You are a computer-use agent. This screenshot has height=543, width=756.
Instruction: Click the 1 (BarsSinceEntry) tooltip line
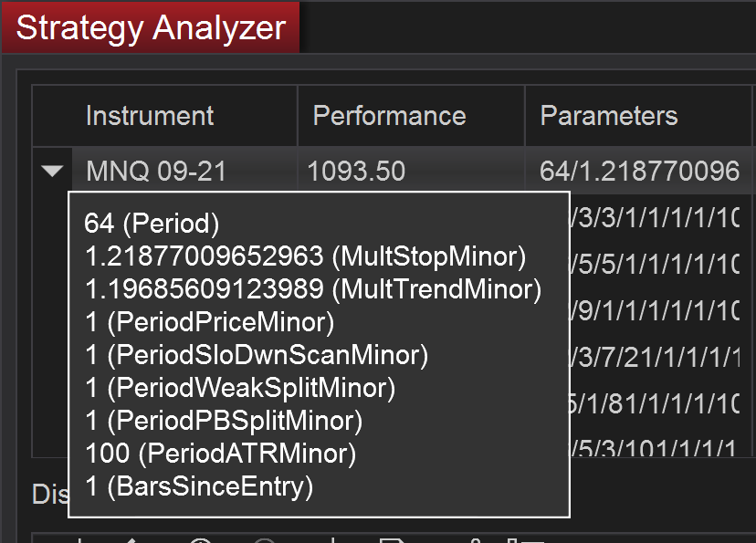198,486
